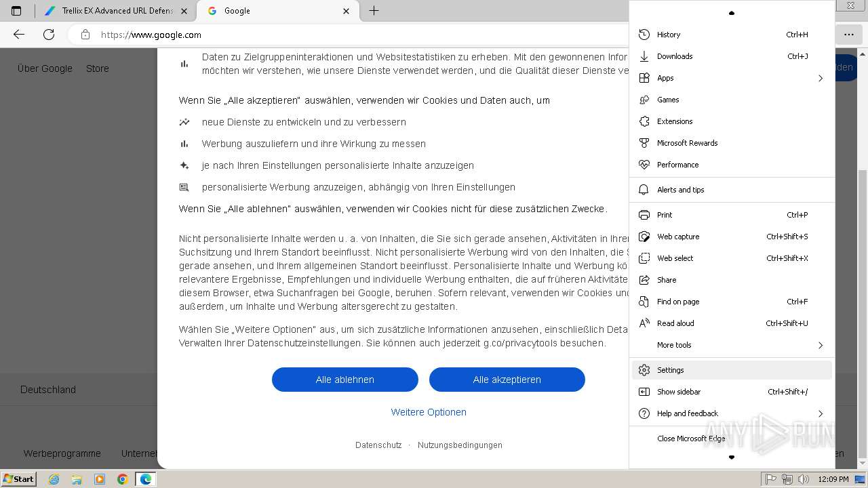Viewport: 868px width, 488px height.
Task: Select Print from the menu
Action: coord(732,215)
